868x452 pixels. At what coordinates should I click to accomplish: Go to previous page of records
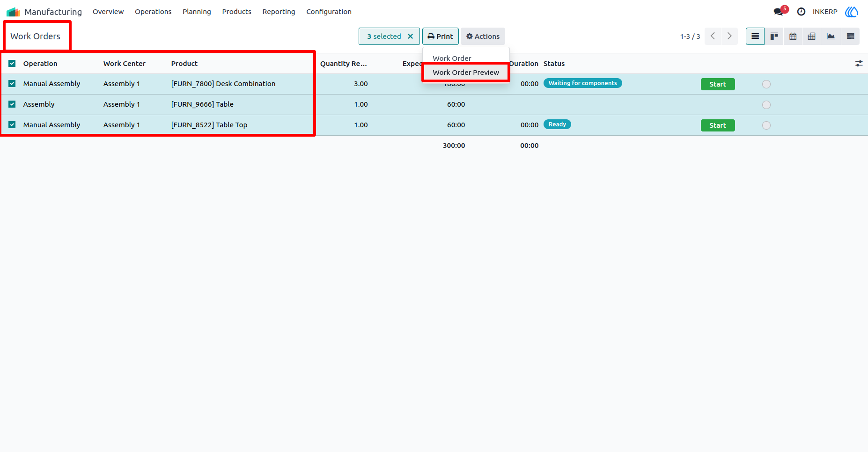[x=713, y=36]
